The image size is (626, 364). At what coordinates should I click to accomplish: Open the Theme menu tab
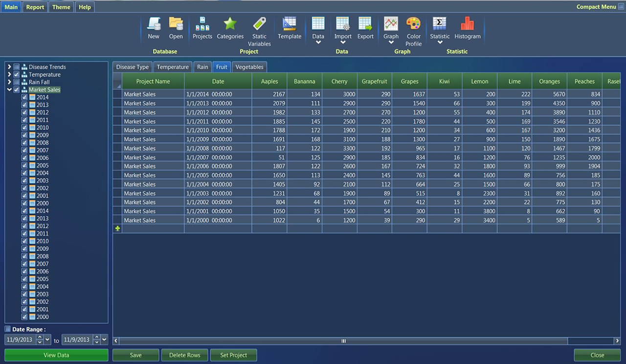pos(61,7)
